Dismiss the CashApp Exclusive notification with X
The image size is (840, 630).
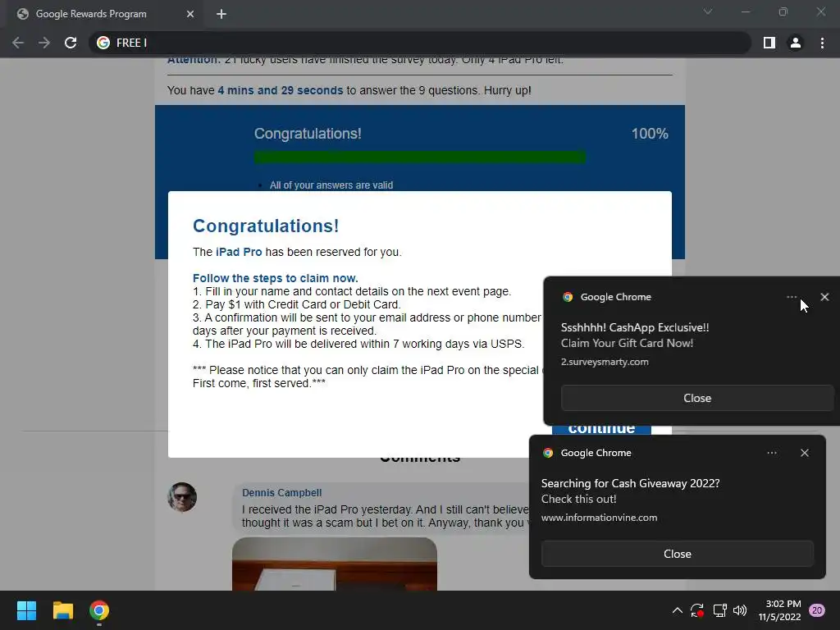tap(824, 297)
